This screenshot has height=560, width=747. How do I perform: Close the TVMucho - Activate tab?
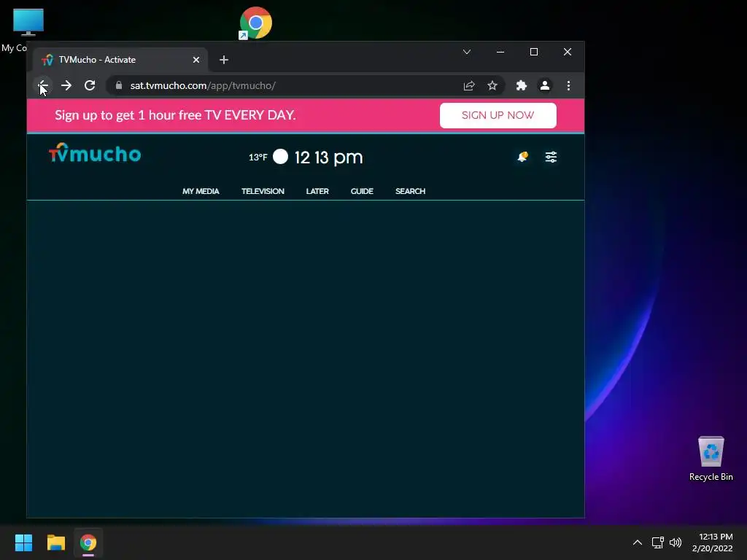coord(196,60)
